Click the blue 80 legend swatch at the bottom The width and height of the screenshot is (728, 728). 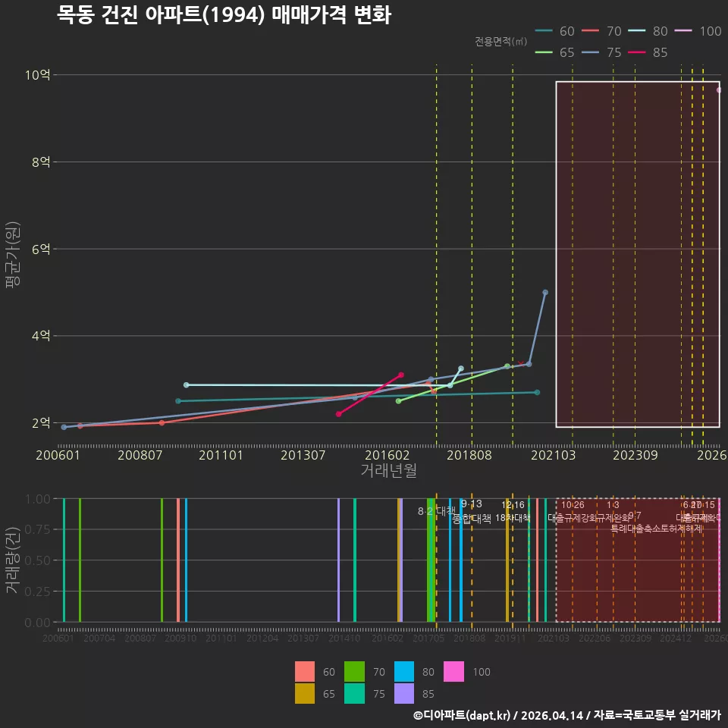click(x=404, y=671)
